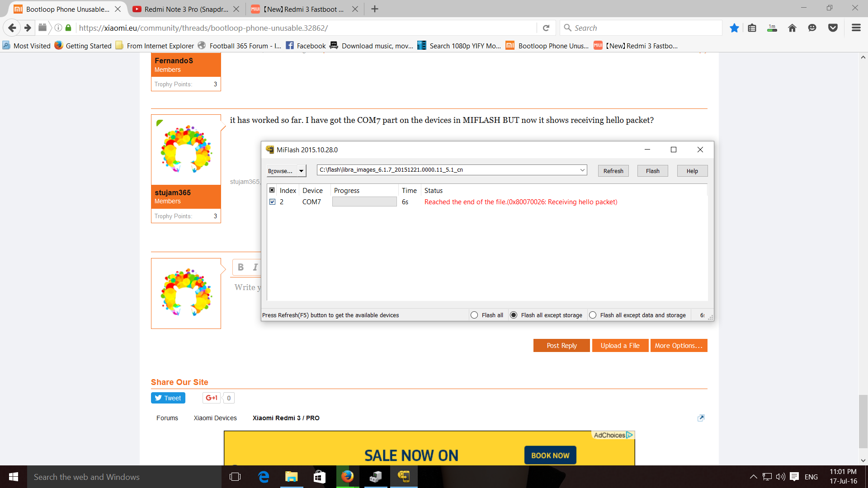The image size is (868, 488).
Task: Go to Firefox home page icon
Action: [792, 28]
